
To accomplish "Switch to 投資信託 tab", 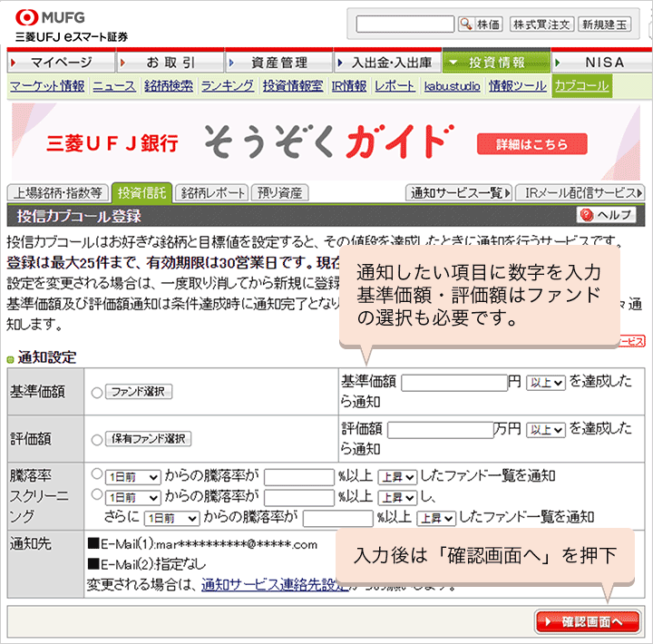I will 142,193.
